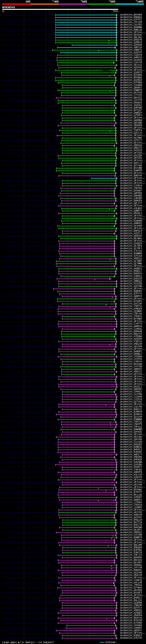Click the UniRef100_A7E730 hit label
The height and width of the screenshot is (644, 146).
click(131, 638)
